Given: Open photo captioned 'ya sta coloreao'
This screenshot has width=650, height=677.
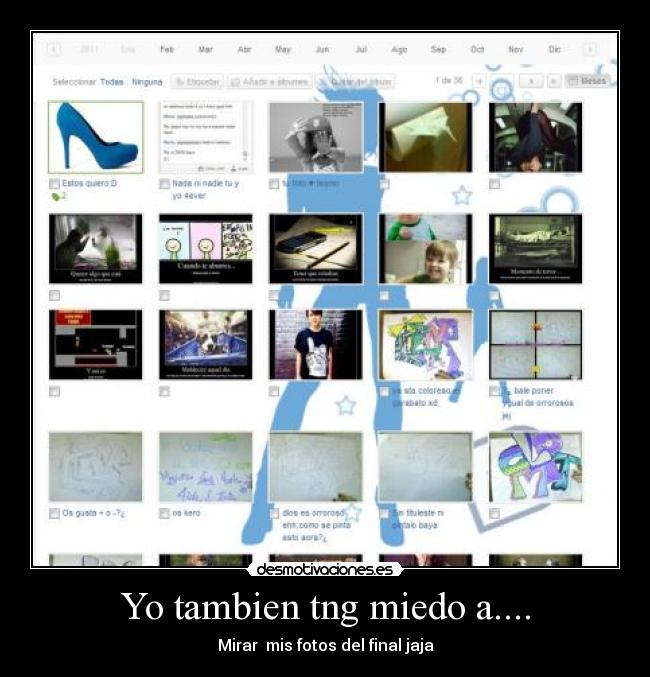Looking at the screenshot, I should point(425,345).
